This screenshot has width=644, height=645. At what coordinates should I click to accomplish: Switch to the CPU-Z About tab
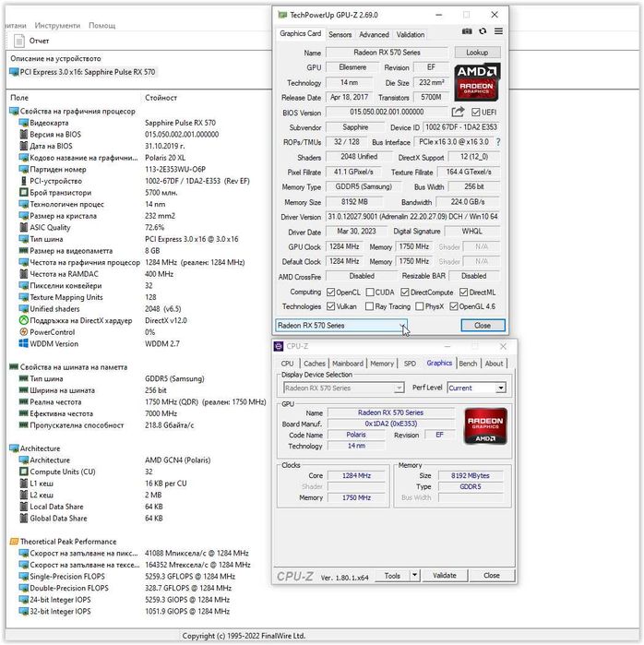(494, 364)
